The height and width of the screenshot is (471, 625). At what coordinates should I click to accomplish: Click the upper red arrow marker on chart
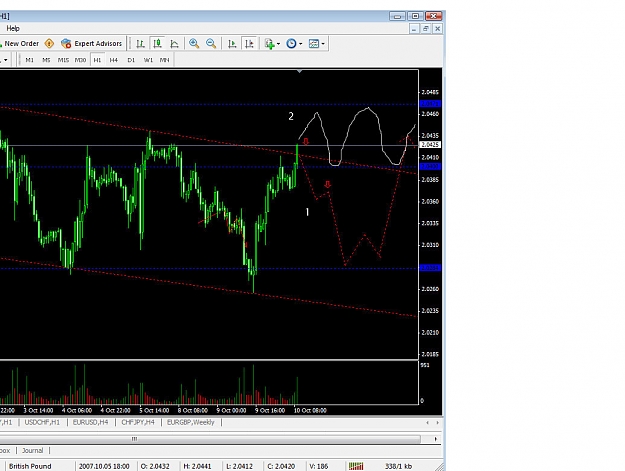pos(306,141)
